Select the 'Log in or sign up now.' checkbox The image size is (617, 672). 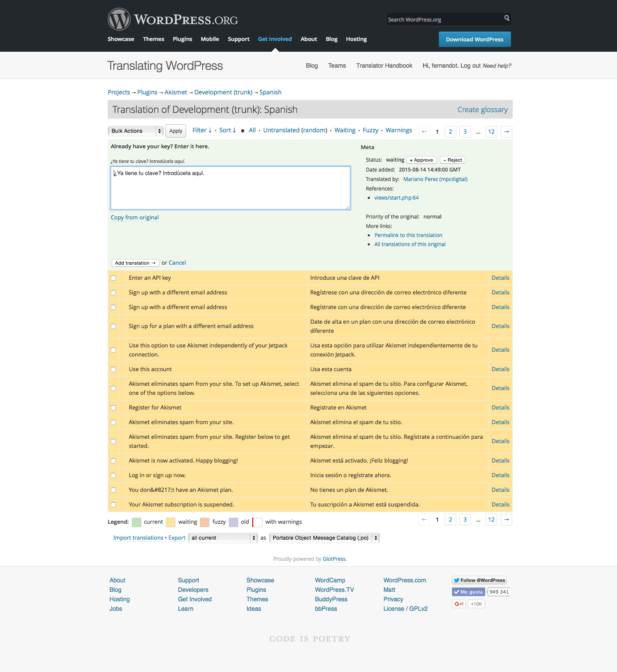113,475
